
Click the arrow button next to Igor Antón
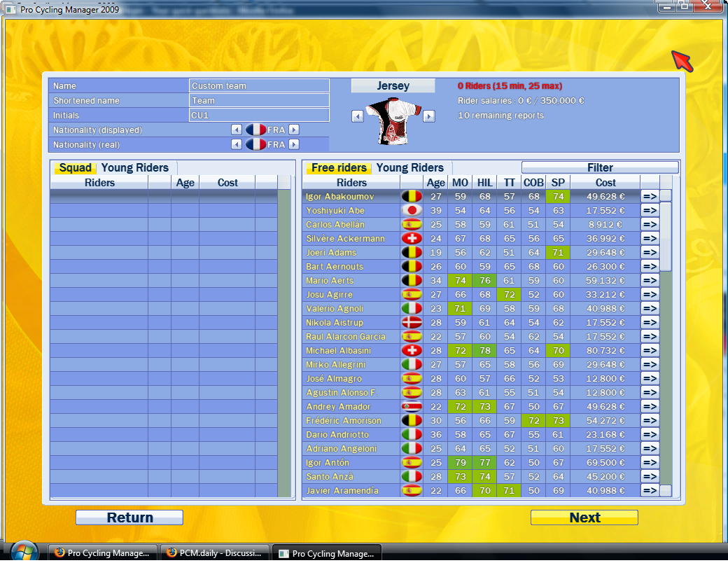coord(650,463)
